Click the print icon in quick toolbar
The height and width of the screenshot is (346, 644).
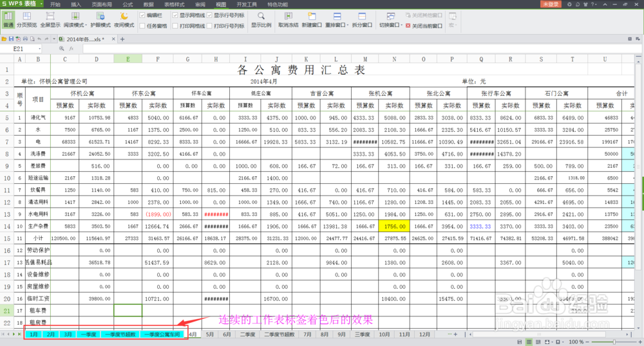(25, 39)
